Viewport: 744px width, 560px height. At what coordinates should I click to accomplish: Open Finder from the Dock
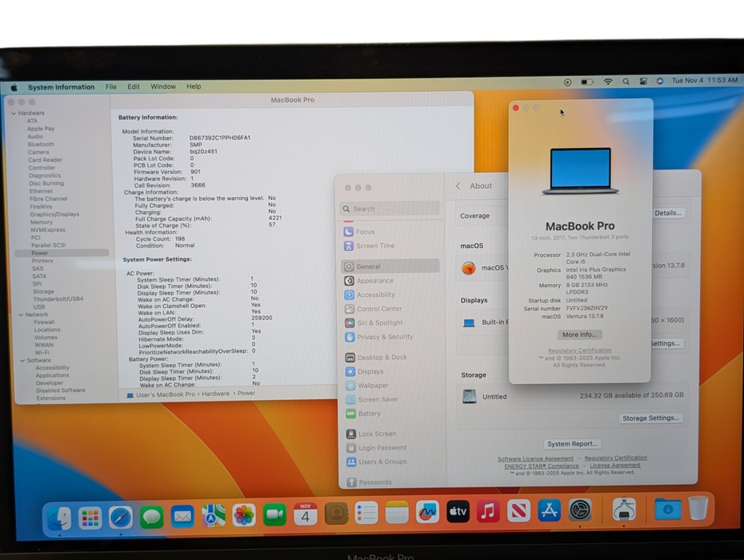pyautogui.click(x=60, y=518)
